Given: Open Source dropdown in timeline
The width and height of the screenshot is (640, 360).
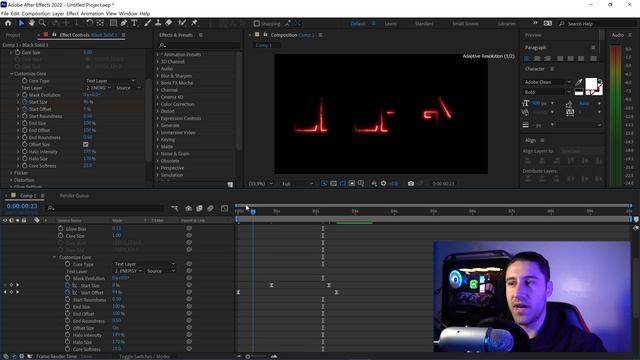Looking at the screenshot, I should coord(160,271).
